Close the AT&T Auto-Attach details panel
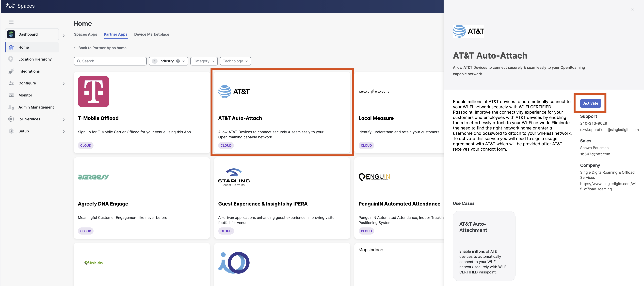 632,10
